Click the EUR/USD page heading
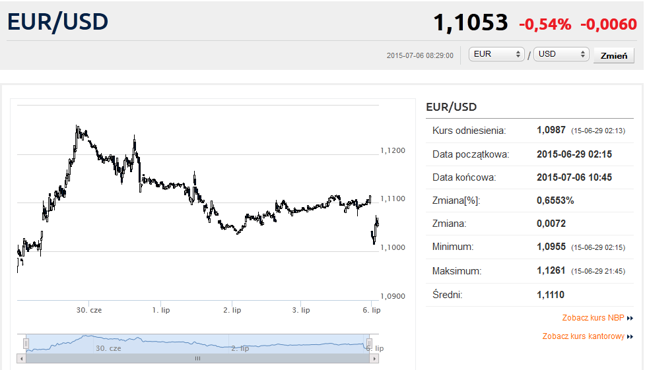 (58, 22)
